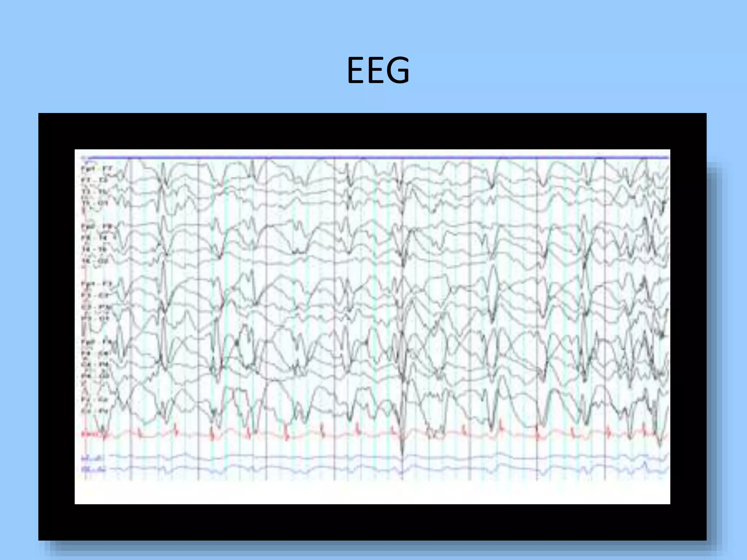This screenshot has width=747, height=560.
Task: Select the Fp2-F8 channel label
Action: pyautogui.click(x=96, y=227)
